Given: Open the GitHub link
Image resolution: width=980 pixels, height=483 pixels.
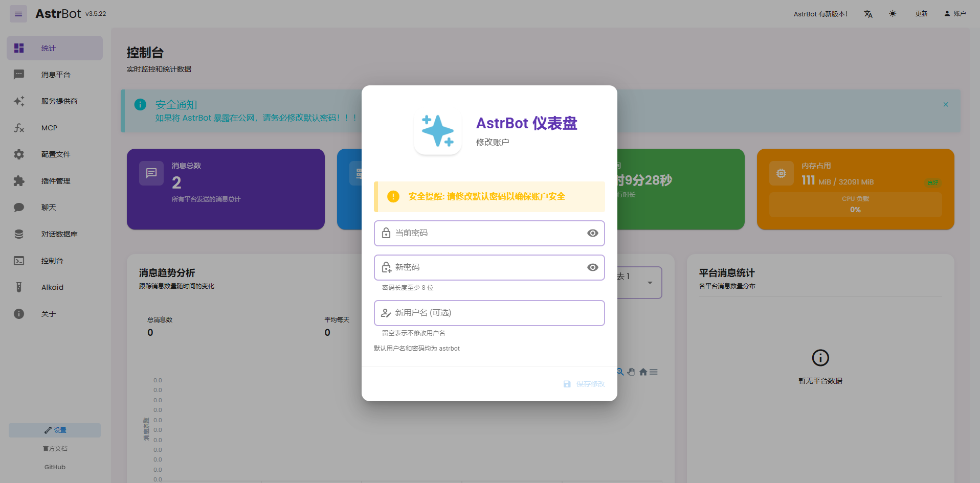Looking at the screenshot, I should (x=55, y=467).
